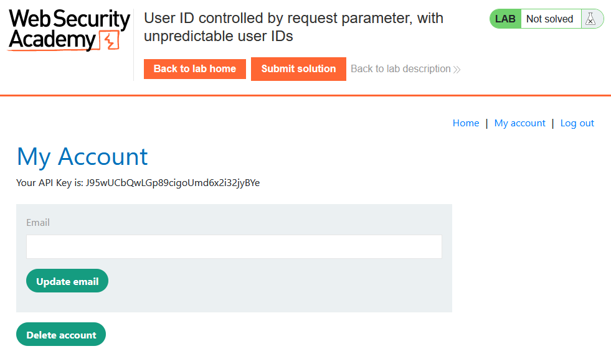Click the "Your API Key is" label text
Viewport: 611px width, 364px height.
point(50,183)
